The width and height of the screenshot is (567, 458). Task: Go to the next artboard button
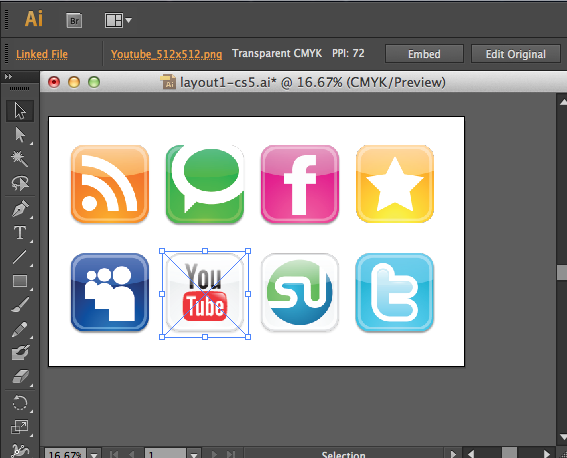point(214,454)
